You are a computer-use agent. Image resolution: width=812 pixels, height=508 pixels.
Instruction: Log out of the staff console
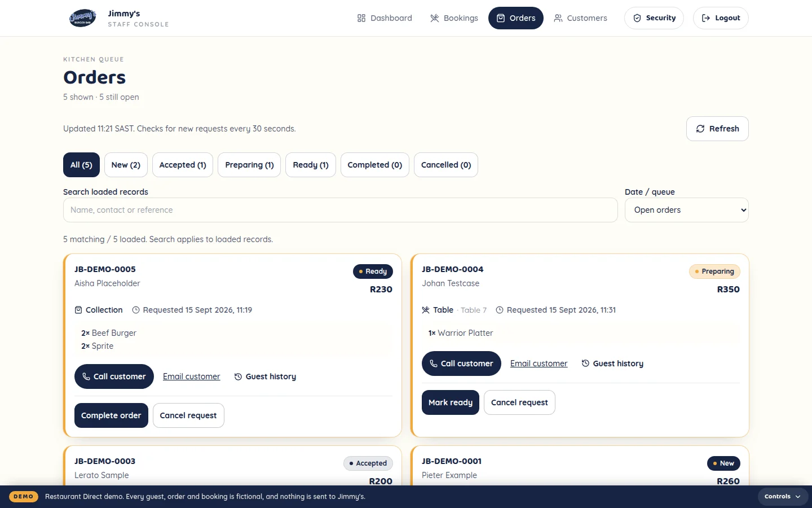(x=721, y=18)
